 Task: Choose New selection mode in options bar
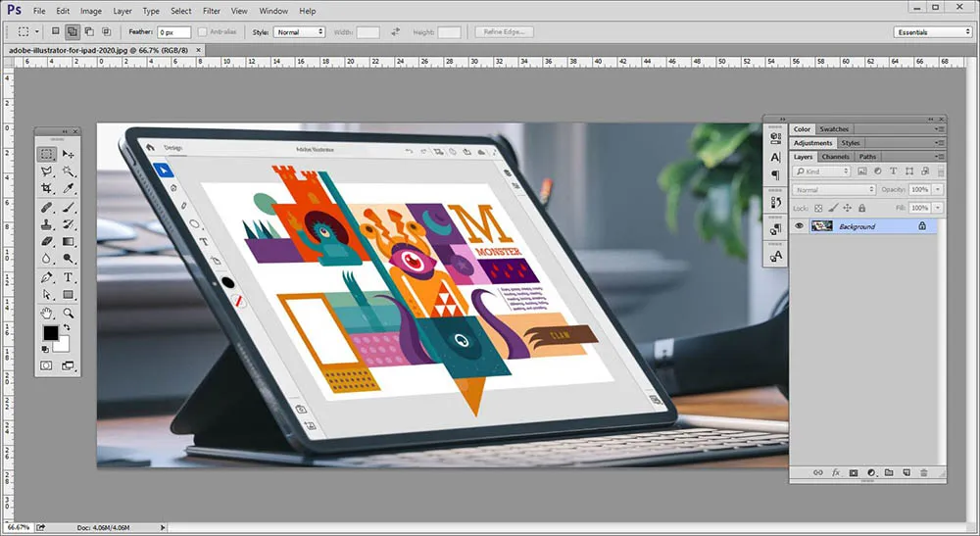pyautogui.click(x=56, y=31)
